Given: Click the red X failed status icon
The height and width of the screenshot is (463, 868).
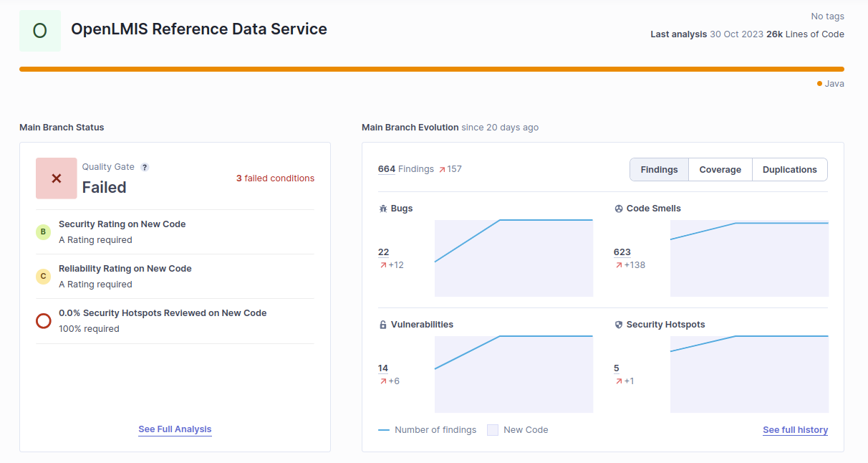Looking at the screenshot, I should coord(57,178).
